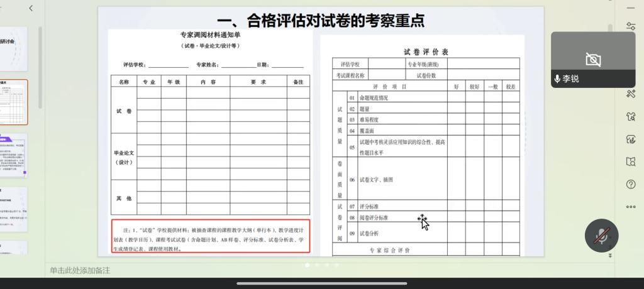Open the book search icon in sidebar
Screen dimensions: 644x289
point(631,162)
